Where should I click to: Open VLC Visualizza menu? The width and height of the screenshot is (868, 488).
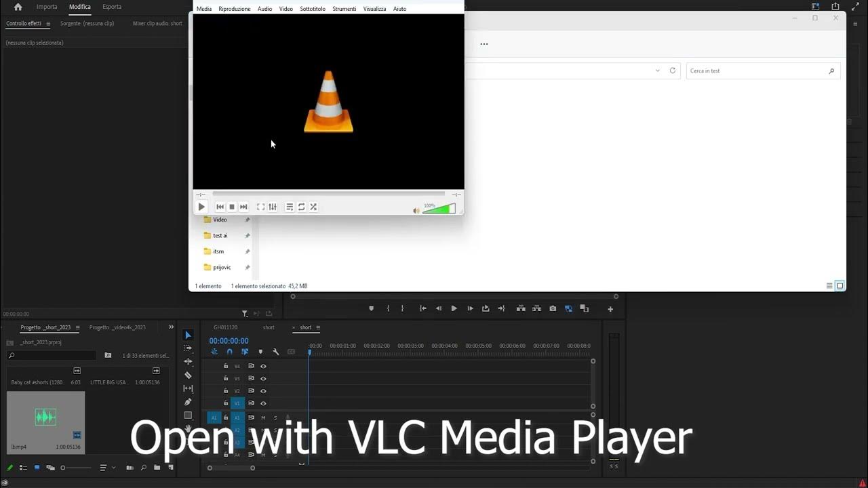[x=374, y=9]
